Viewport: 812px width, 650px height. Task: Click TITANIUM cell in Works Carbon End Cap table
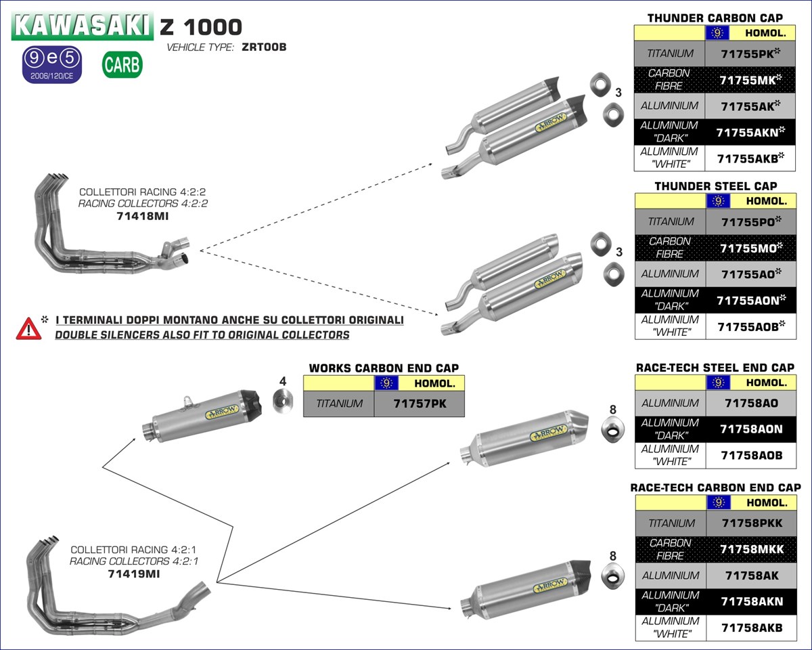click(338, 404)
